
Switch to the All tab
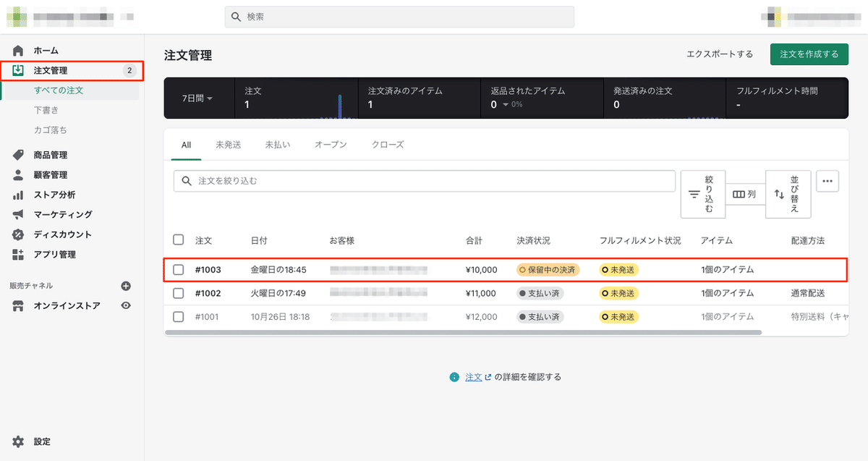pos(186,145)
